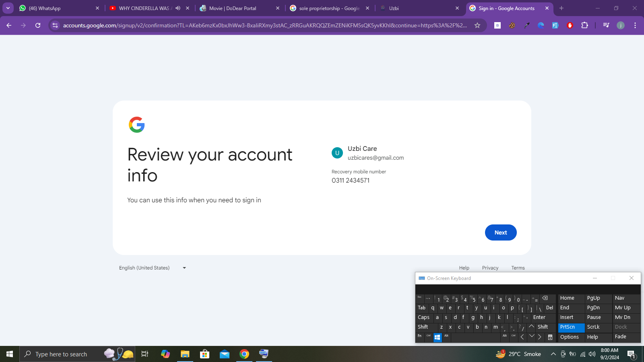Toggle the Fn key on the On-Screen Keyboard
The height and width of the screenshot is (362, 644).
420,337
